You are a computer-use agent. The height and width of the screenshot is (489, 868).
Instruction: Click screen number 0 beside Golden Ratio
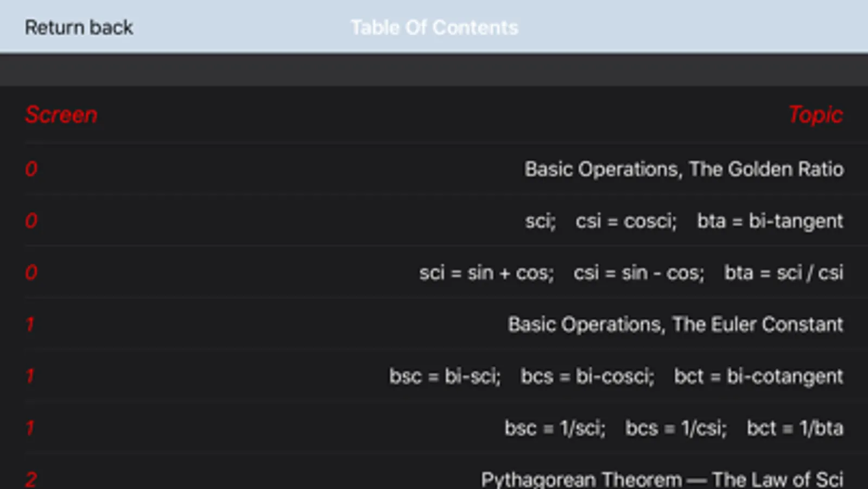pos(31,169)
